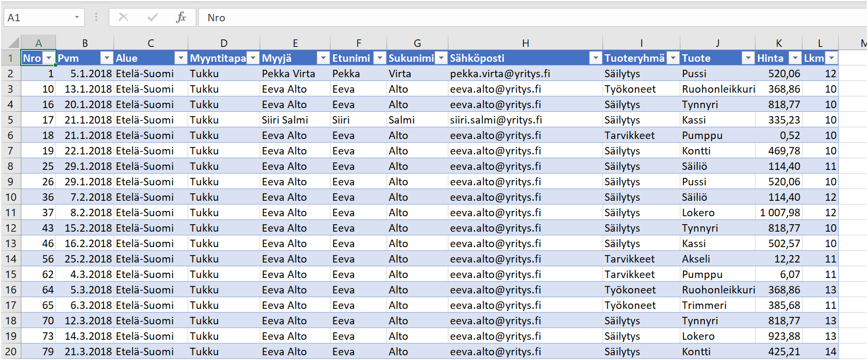Open the Nro column filter dropdown
Image resolution: width=868 pixels, height=360 pixels.
point(49,58)
